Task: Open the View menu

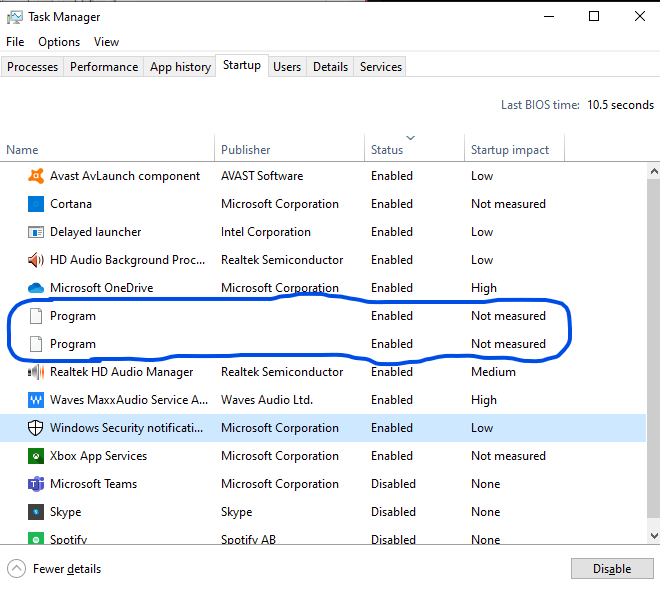Action: pos(106,42)
